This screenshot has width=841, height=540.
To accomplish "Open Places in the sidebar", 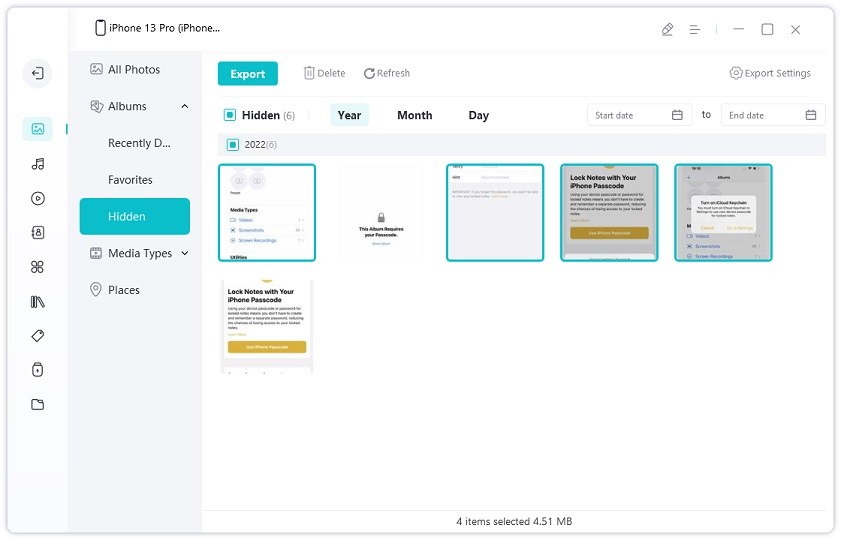I will [124, 290].
